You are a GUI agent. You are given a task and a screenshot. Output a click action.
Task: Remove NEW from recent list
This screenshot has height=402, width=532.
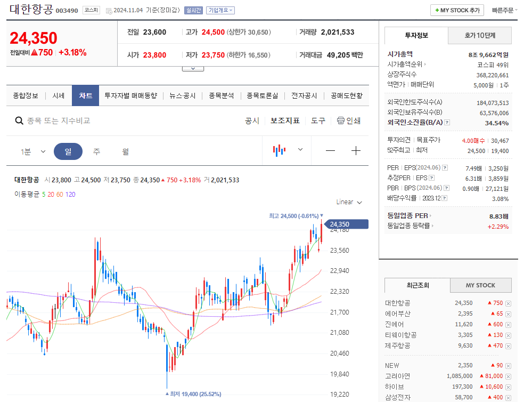click(x=508, y=366)
